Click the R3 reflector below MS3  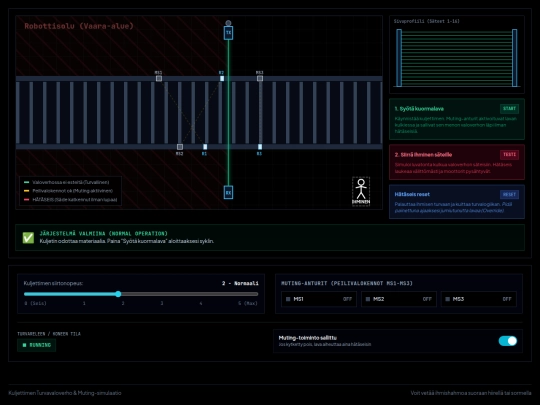pyautogui.click(x=260, y=147)
